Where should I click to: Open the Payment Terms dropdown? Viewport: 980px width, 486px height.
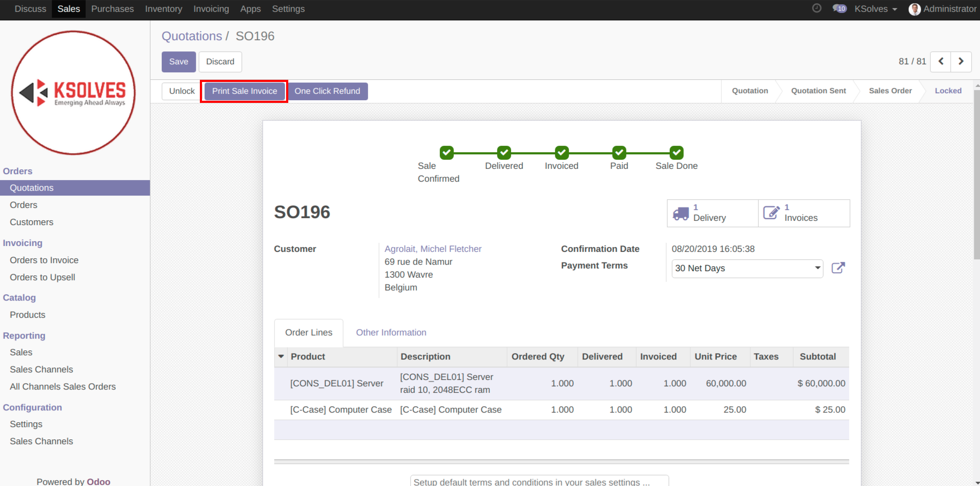point(747,268)
